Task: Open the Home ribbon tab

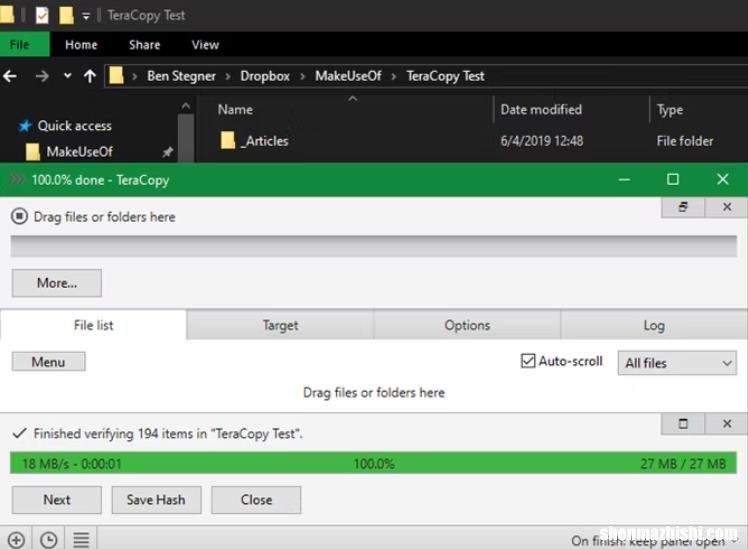Action: click(81, 45)
